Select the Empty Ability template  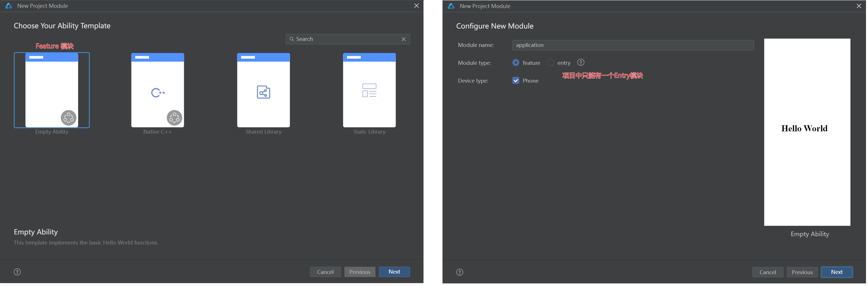[51, 90]
